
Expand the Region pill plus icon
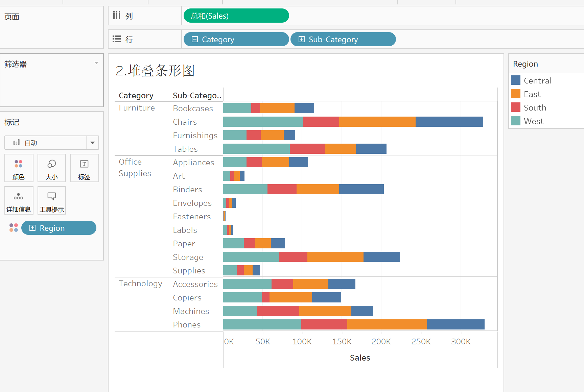point(32,228)
